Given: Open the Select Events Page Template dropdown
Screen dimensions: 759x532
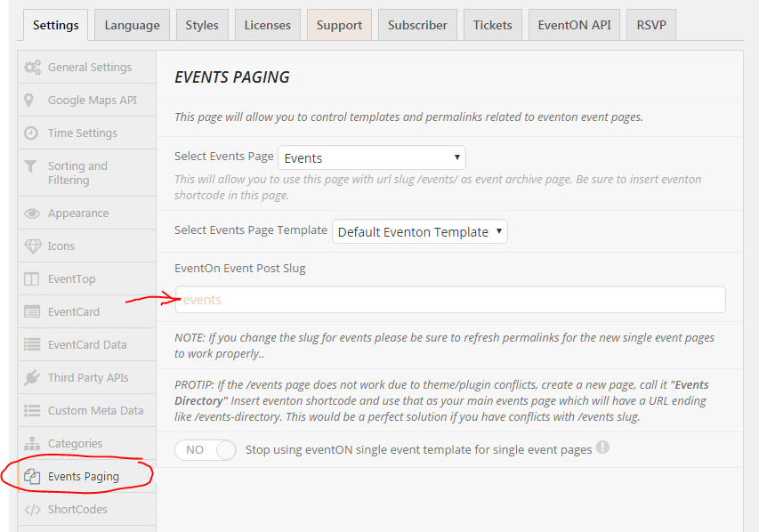Looking at the screenshot, I should coord(420,232).
